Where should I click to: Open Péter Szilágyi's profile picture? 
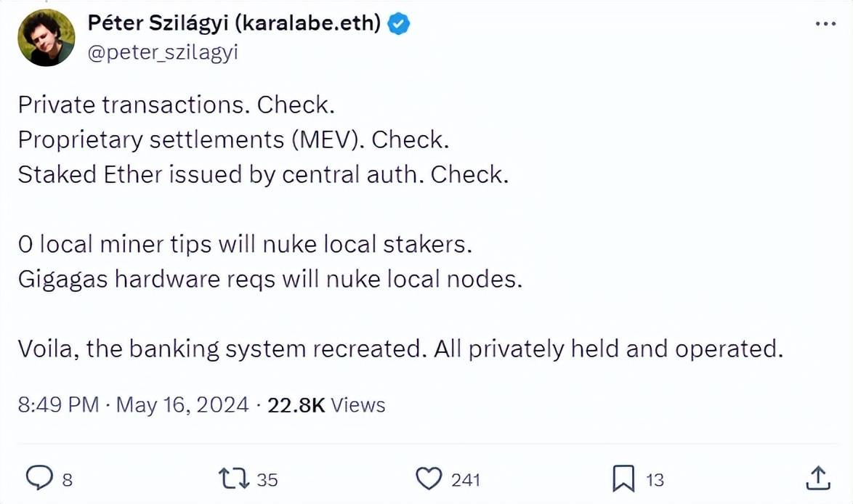click(x=47, y=38)
